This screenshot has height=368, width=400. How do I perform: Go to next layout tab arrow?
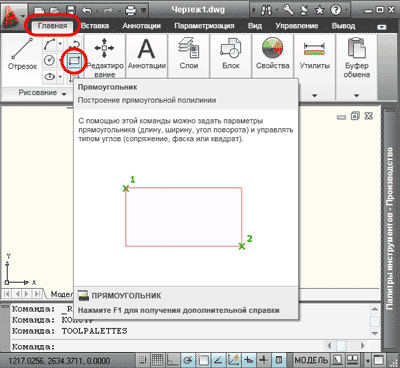click(27, 294)
